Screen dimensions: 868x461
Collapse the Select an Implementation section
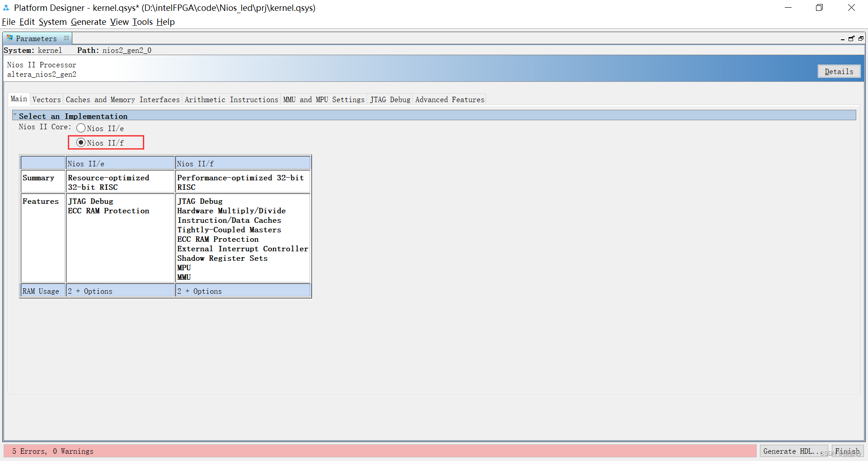click(x=15, y=115)
